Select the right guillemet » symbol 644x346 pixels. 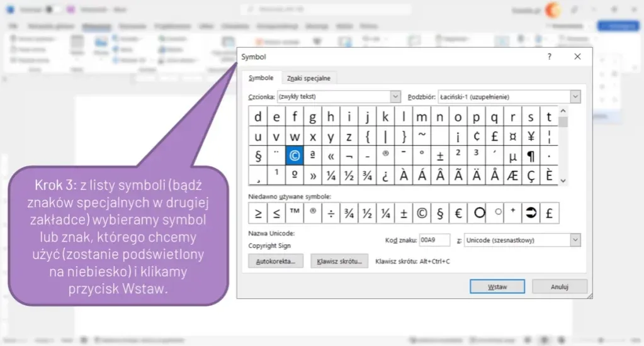click(312, 176)
